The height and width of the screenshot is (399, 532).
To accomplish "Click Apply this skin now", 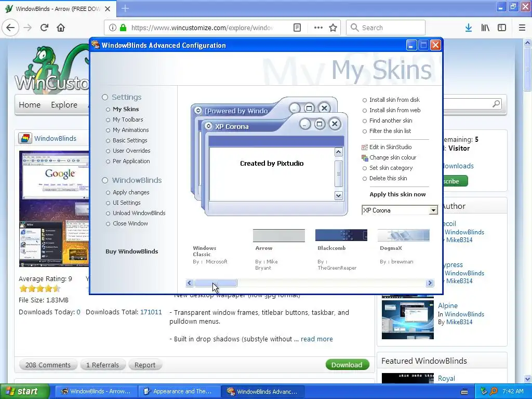I will coord(397,194).
